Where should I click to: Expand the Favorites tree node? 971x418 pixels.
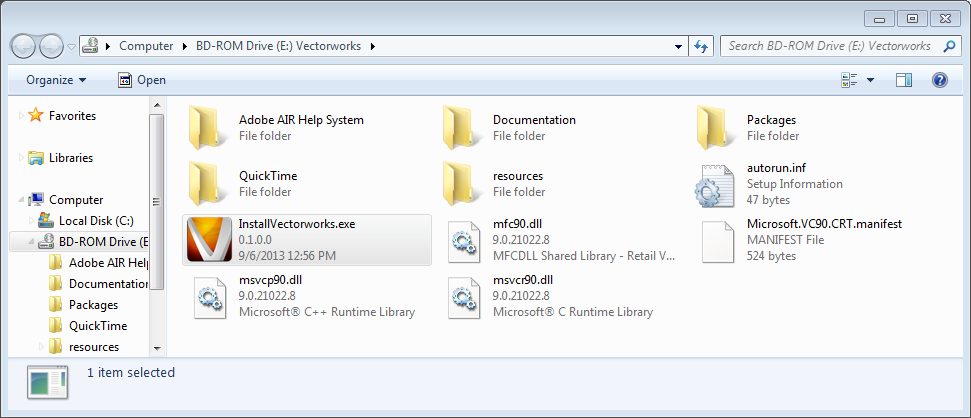pyautogui.click(x=22, y=116)
